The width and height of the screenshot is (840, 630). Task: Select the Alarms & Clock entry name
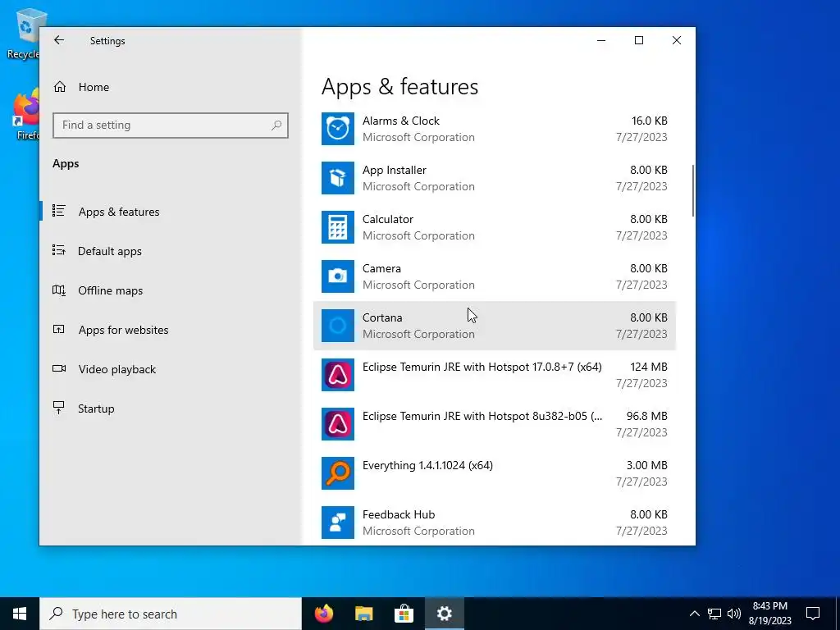point(400,121)
